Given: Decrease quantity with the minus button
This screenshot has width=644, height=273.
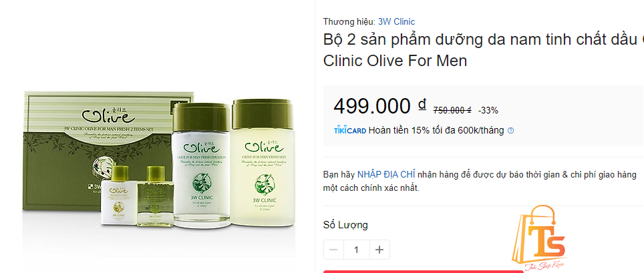Looking at the screenshot, I should pos(333,250).
